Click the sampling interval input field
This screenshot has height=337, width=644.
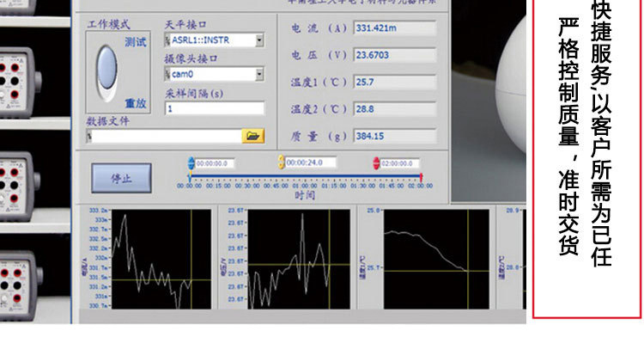click(215, 108)
